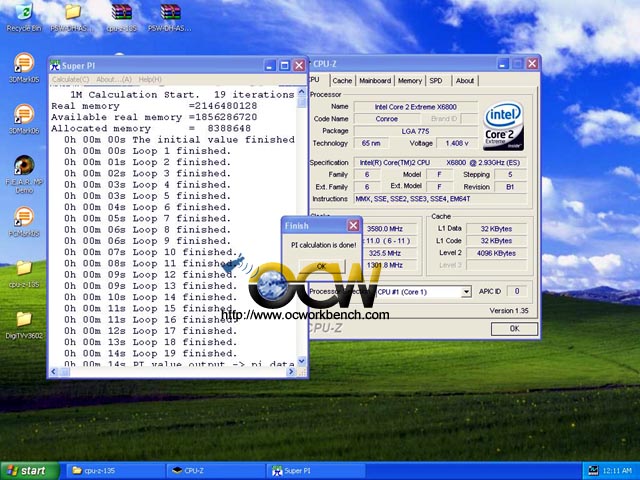The width and height of the screenshot is (640, 480).
Task: Click the Revision value 'B1'
Action: [x=510, y=187]
